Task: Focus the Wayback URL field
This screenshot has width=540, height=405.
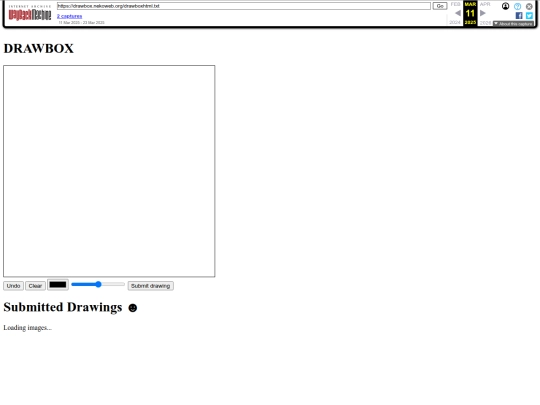Action: [243, 6]
